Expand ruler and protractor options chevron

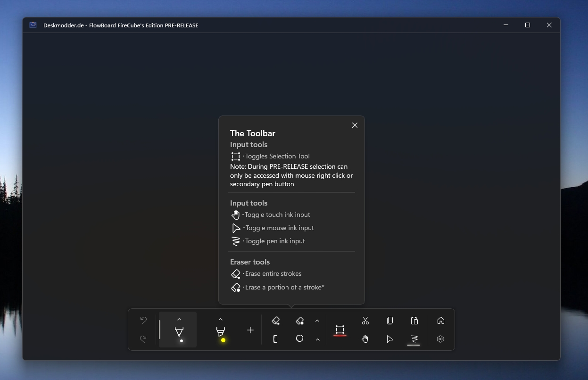(x=318, y=339)
